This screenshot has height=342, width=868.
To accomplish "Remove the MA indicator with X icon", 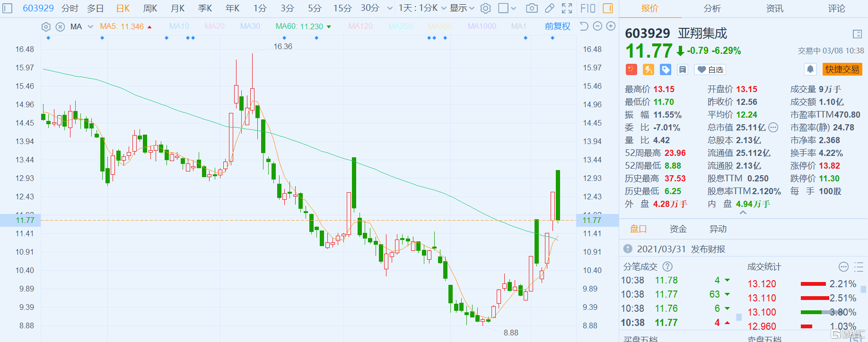I will tap(60, 26).
